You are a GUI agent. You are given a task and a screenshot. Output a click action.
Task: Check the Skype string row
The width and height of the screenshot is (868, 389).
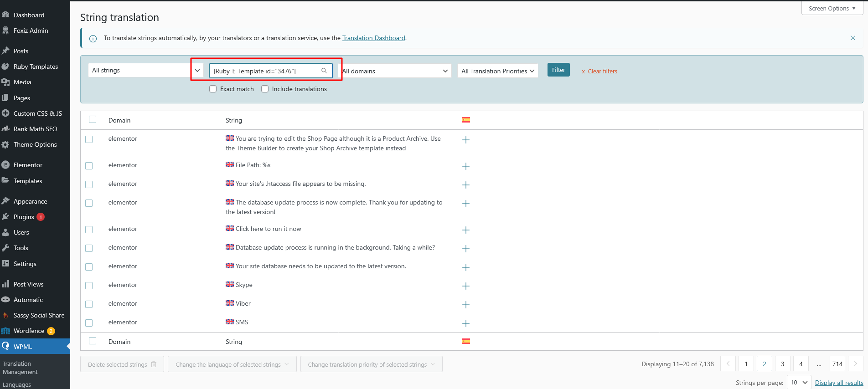click(x=89, y=286)
